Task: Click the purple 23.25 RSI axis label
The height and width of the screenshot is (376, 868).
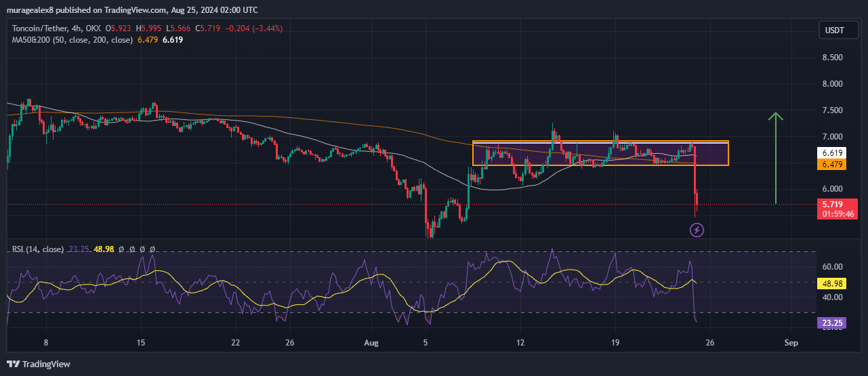Action: (833, 324)
